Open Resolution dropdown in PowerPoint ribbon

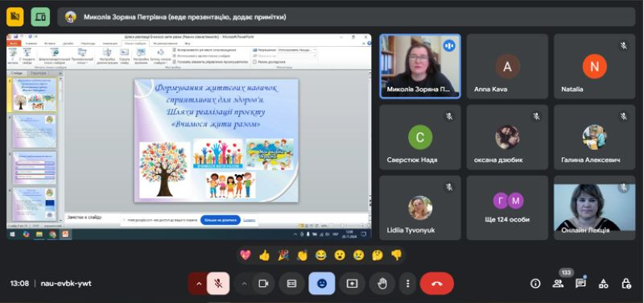click(x=296, y=50)
